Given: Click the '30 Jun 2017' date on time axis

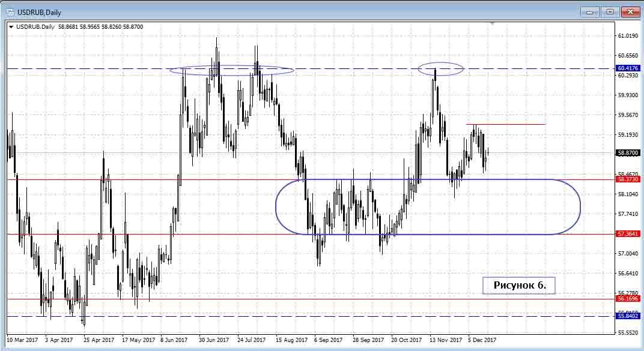Looking at the screenshot, I should coord(214,340).
